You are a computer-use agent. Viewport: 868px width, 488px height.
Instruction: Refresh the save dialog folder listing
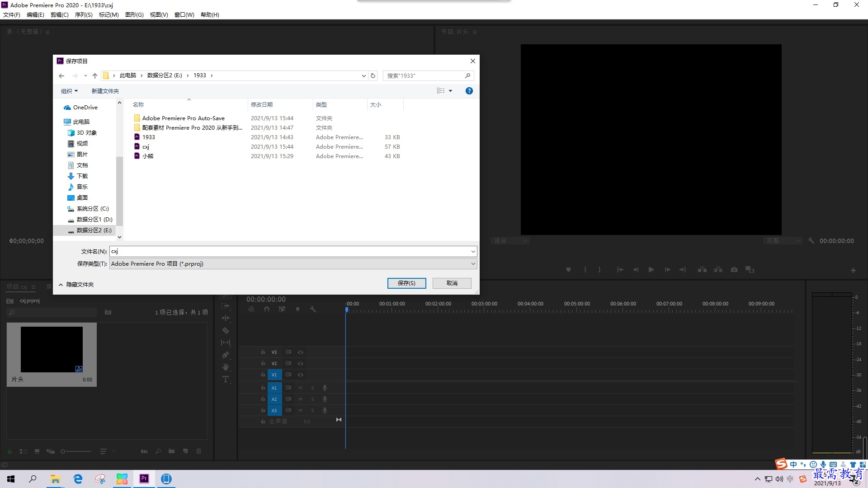[x=373, y=75]
